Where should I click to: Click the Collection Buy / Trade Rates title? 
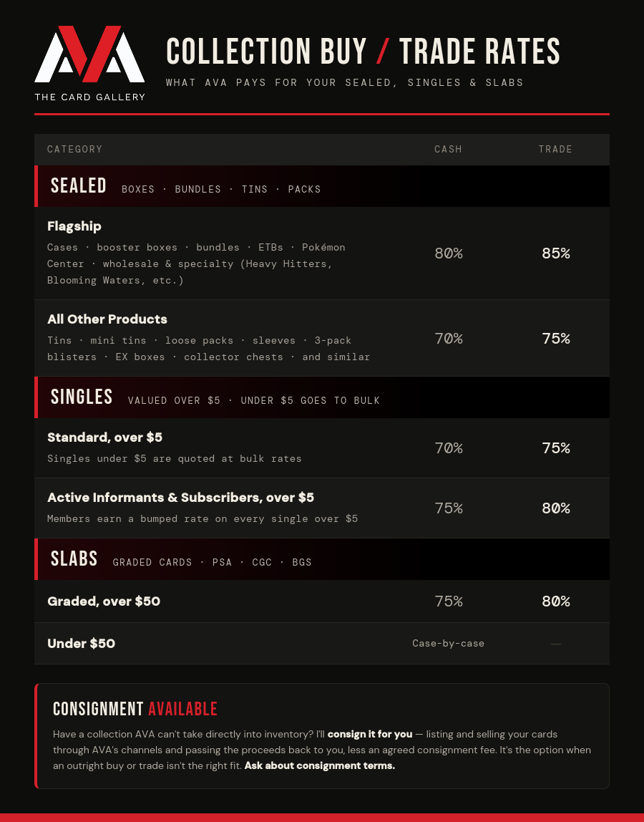pos(363,52)
